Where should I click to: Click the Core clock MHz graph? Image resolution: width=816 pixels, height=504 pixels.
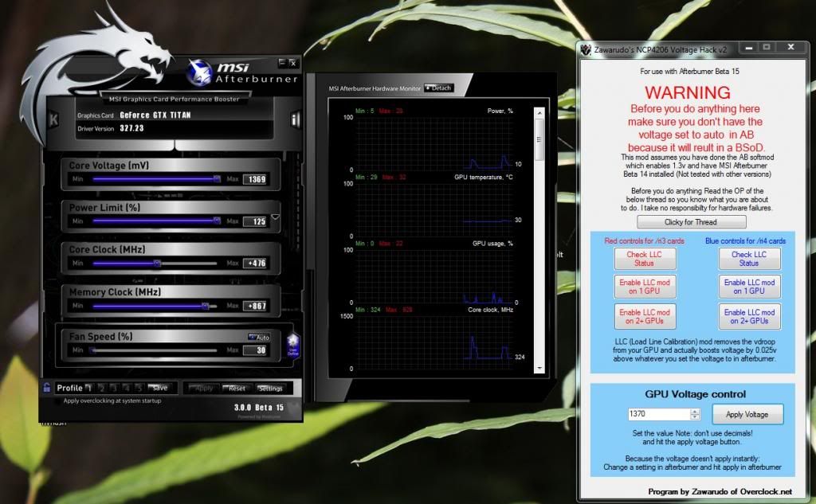434,342
